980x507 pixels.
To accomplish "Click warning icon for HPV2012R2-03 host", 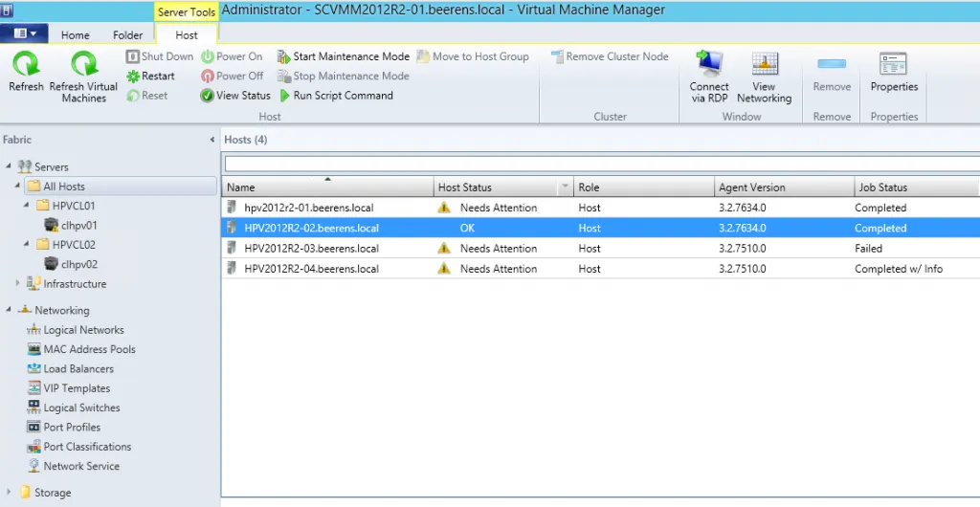I will [444, 249].
